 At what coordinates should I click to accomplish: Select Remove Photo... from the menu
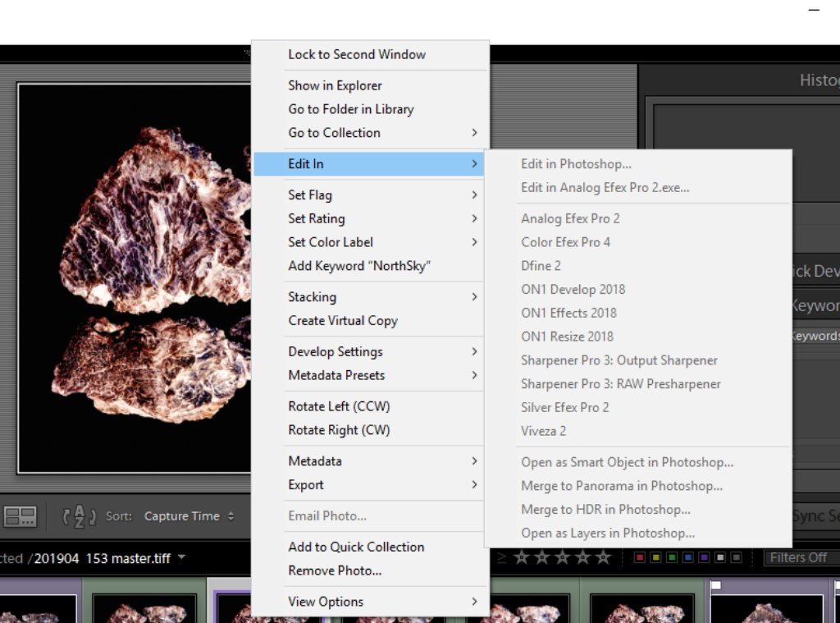click(x=370, y=570)
